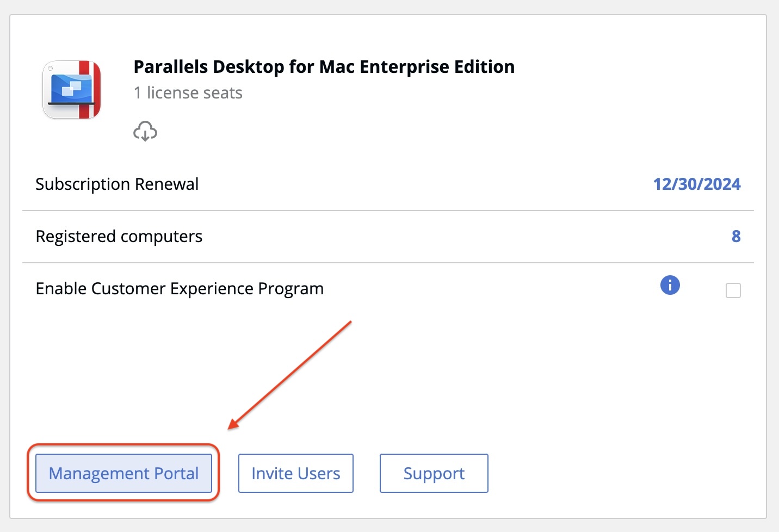Open the Management Portal

[x=123, y=473]
